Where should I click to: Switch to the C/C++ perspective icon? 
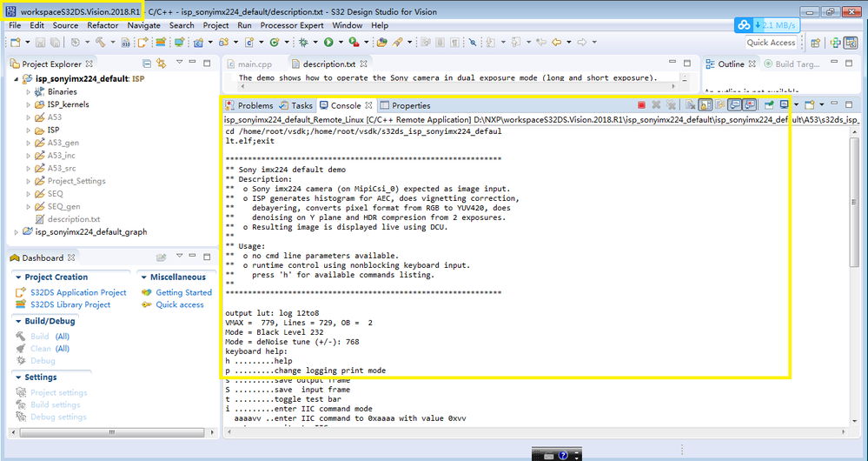click(x=851, y=43)
